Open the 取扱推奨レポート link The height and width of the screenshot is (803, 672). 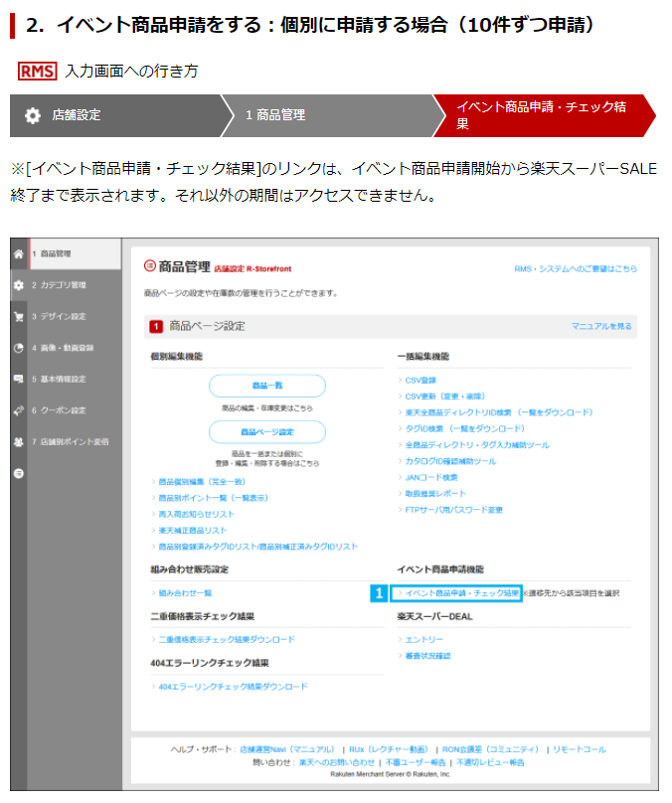point(435,494)
